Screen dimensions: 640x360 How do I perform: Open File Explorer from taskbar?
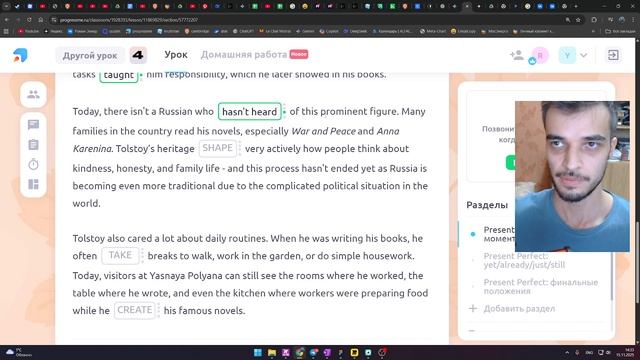(272, 353)
